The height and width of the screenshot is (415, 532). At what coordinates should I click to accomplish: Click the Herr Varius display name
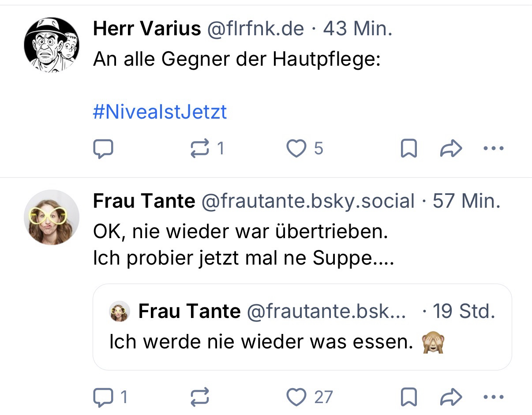pos(146,29)
